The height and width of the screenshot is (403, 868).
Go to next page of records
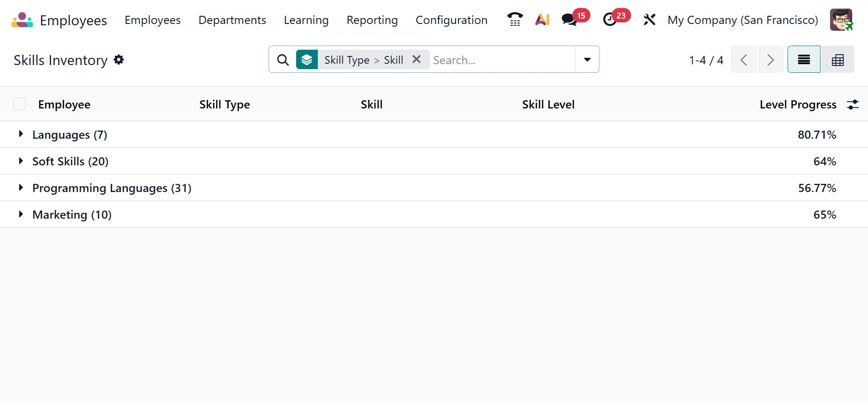(771, 60)
